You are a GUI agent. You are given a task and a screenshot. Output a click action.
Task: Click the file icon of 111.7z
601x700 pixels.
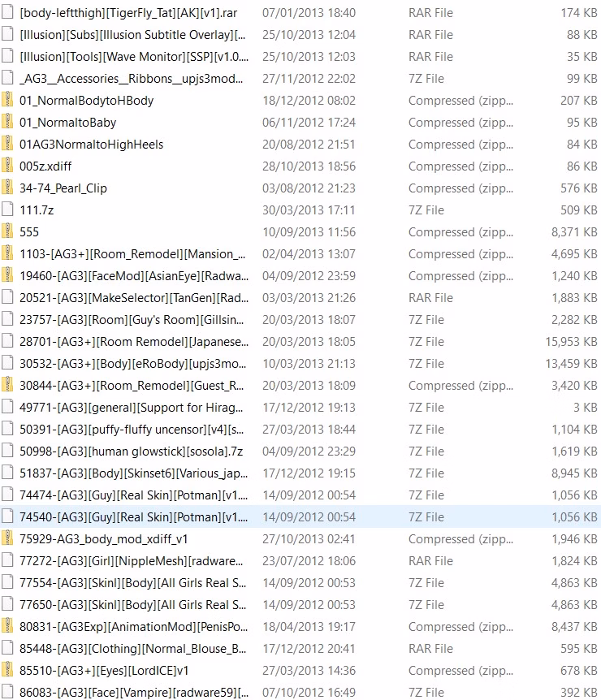pos(7,210)
